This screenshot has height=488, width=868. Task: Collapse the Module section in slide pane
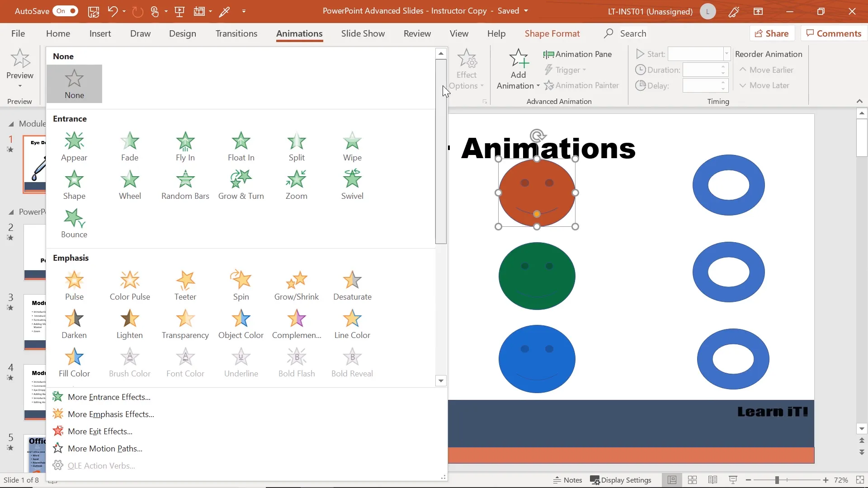(11, 124)
